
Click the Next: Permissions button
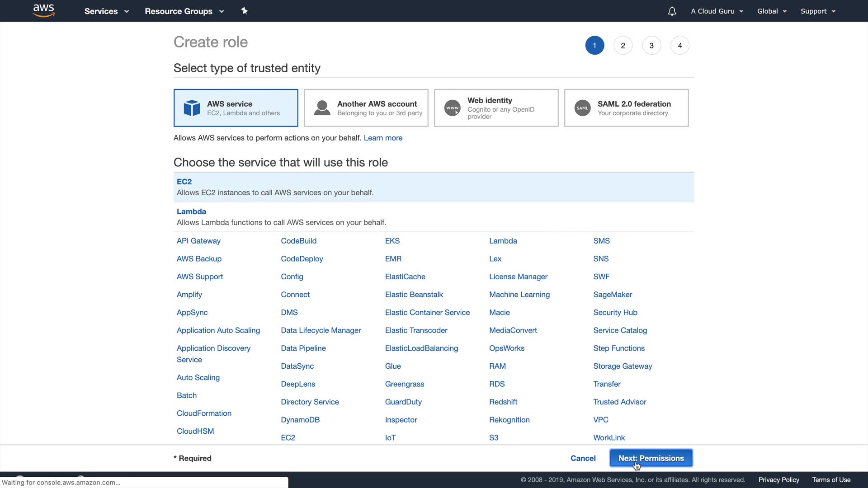(651, 458)
